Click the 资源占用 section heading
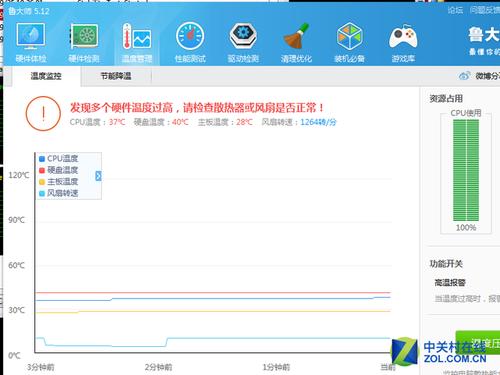This screenshot has width=500, height=375. point(446,99)
